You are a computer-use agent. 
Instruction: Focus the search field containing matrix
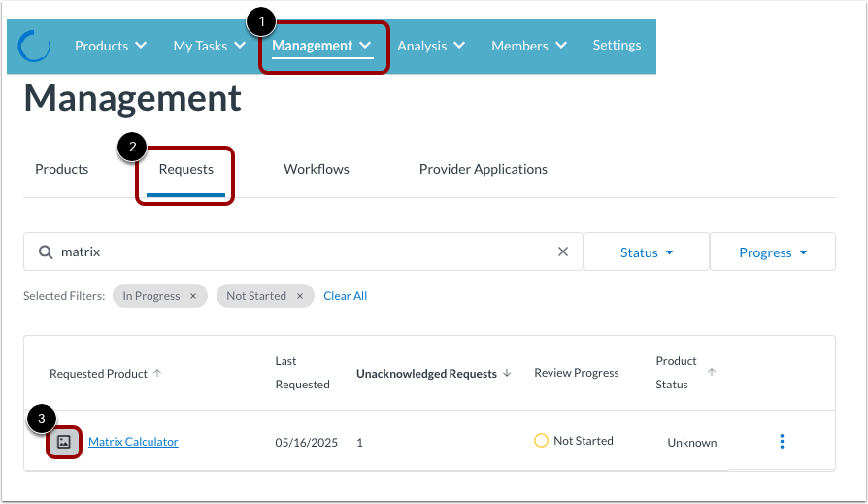point(303,252)
